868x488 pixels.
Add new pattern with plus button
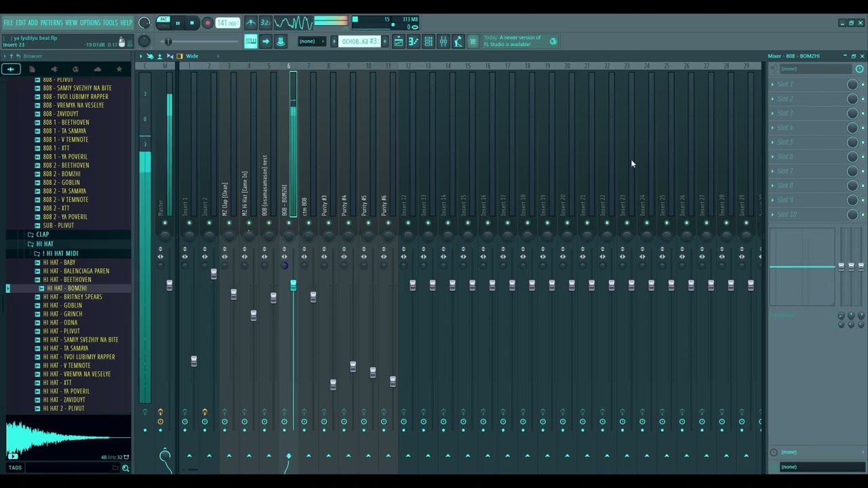[384, 41]
